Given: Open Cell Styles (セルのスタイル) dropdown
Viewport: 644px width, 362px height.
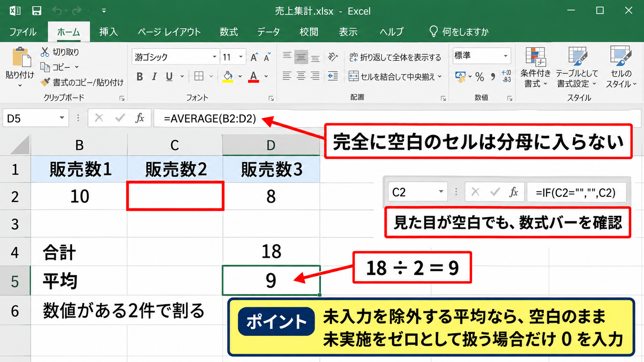Looking at the screenshot, I should (621, 67).
